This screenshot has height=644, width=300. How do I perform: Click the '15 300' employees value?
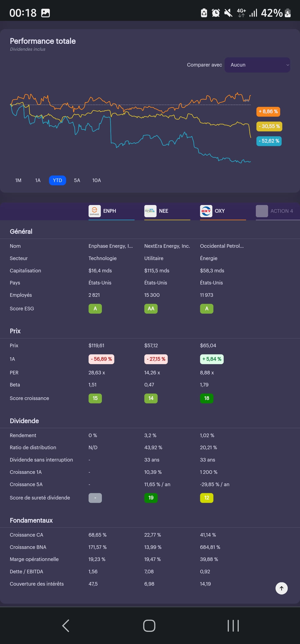click(152, 295)
